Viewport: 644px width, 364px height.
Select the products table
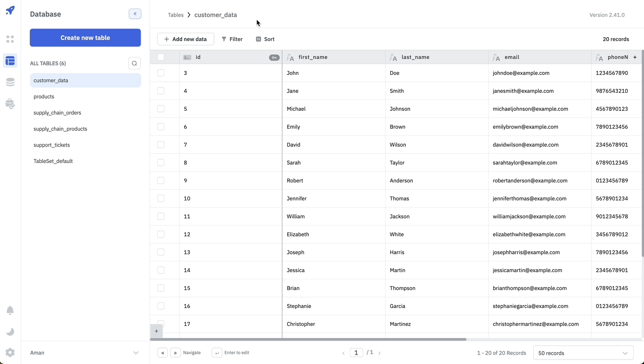[x=44, y=97]
